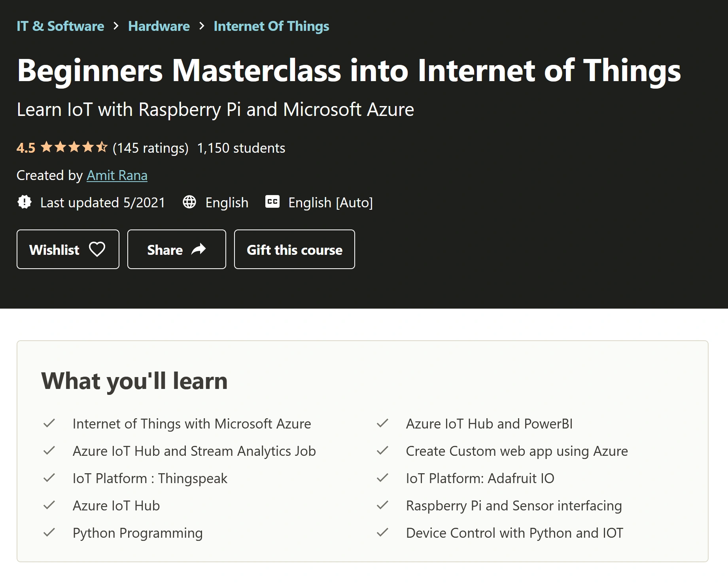Click the heart icon in Wishlist button
Viewport: 728px width, 584px height.
click(97, 249)
